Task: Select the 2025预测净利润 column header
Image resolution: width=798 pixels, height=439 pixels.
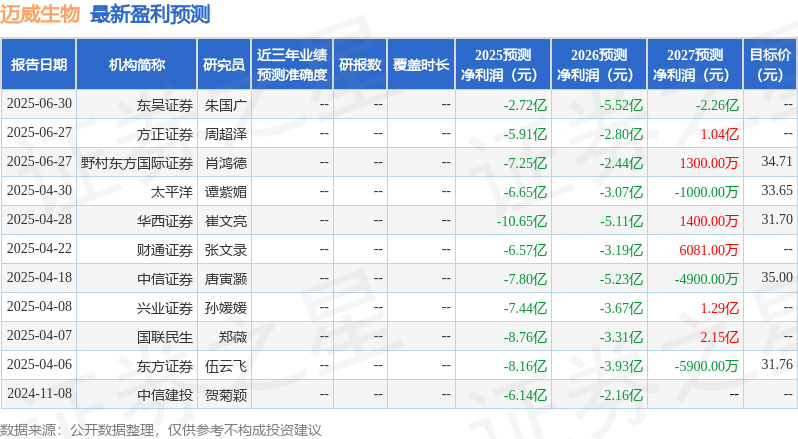Action: point(503,65)
